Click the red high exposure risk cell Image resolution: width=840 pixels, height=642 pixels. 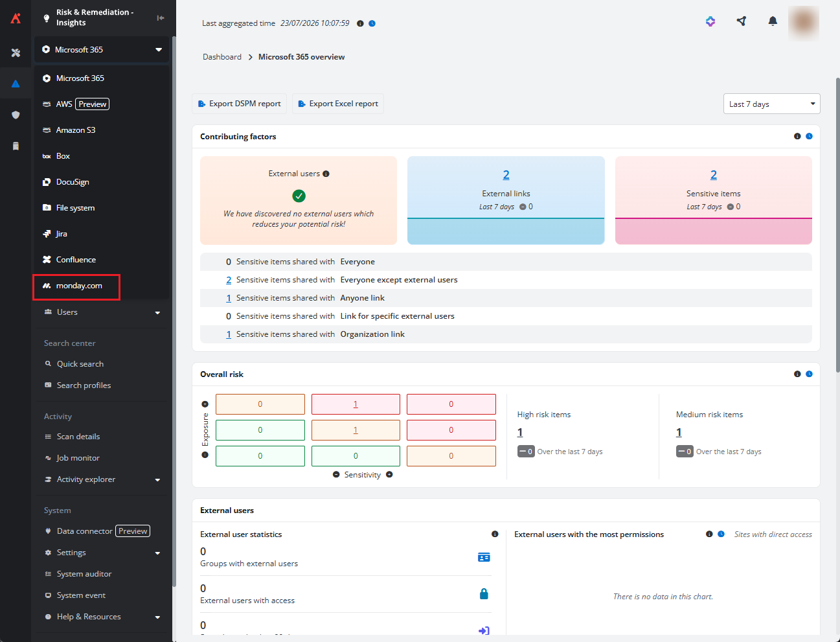click(451, 404)
